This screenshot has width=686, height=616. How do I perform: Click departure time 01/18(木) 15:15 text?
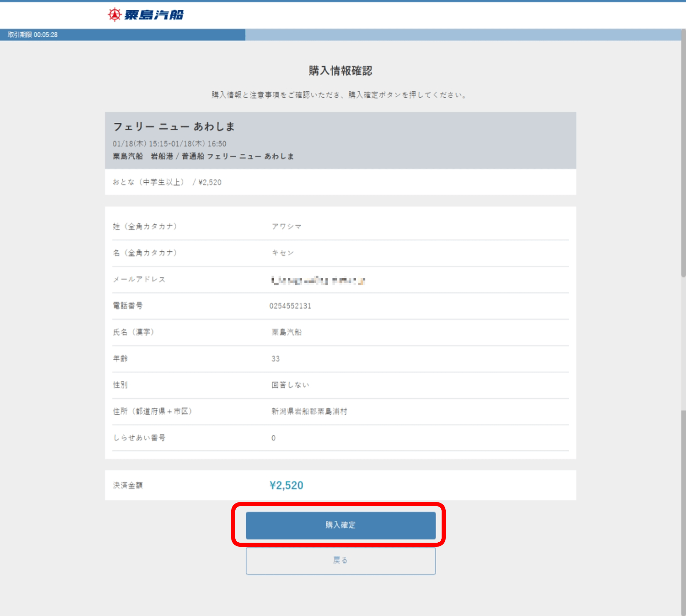click(141, 144)
